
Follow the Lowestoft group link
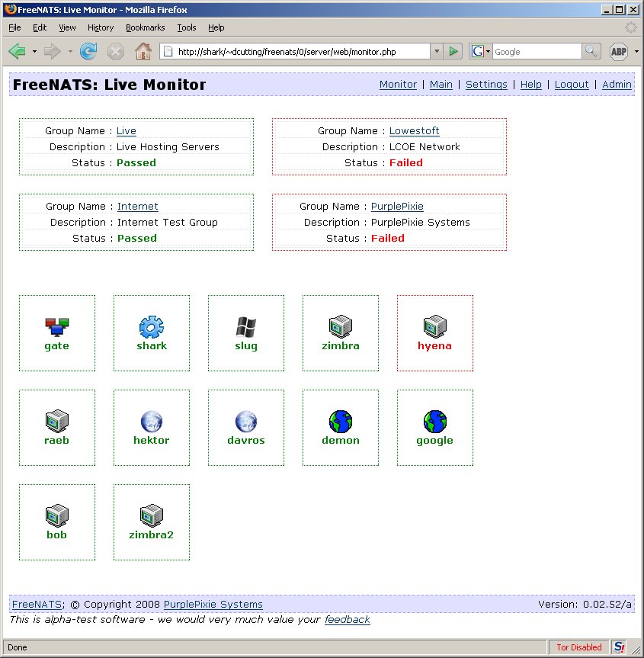414,131
